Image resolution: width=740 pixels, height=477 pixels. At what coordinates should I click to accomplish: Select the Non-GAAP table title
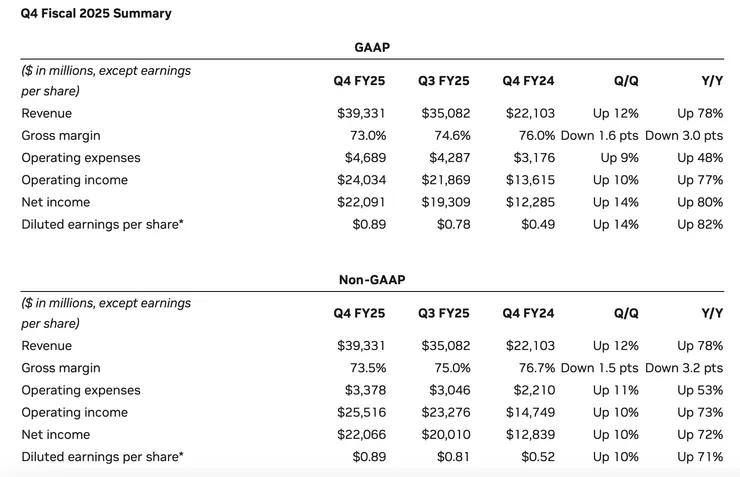point(372,280)
